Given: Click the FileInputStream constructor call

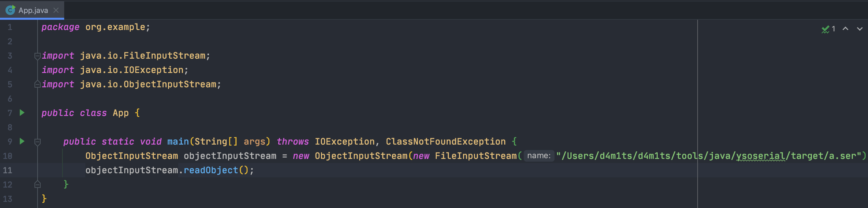Looking at the screenshot, I should pos(476,156).
